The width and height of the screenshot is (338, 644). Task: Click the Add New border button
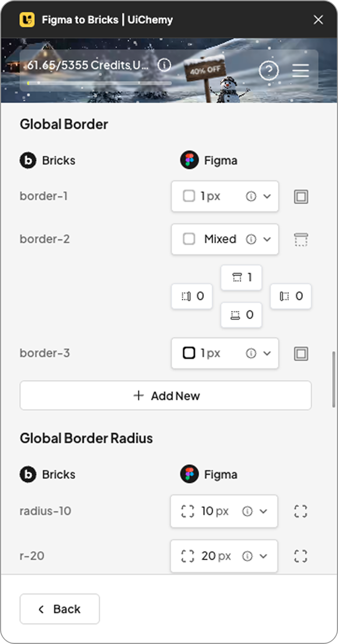(166, 395)
